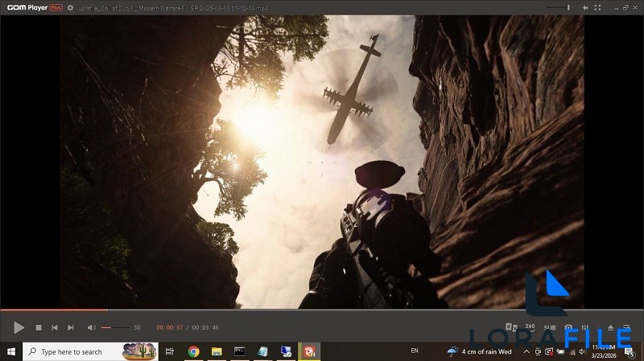Start playback with the Play button

pos(19,327)
